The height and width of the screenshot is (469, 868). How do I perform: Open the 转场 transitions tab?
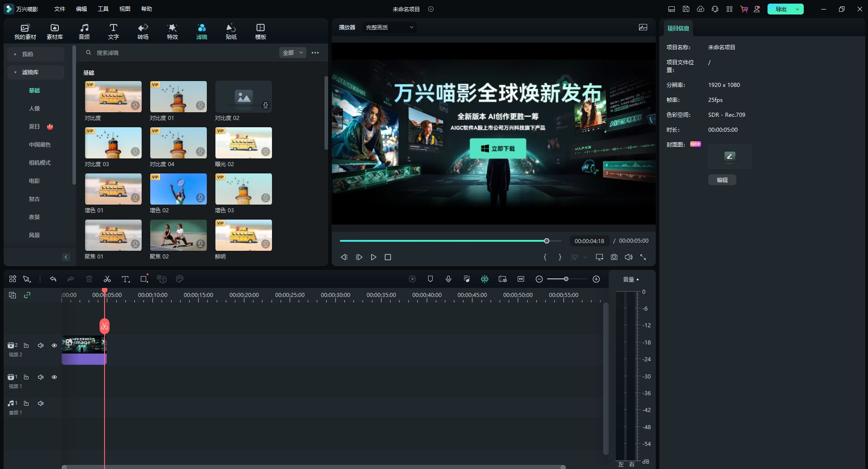tap(143, 31)
